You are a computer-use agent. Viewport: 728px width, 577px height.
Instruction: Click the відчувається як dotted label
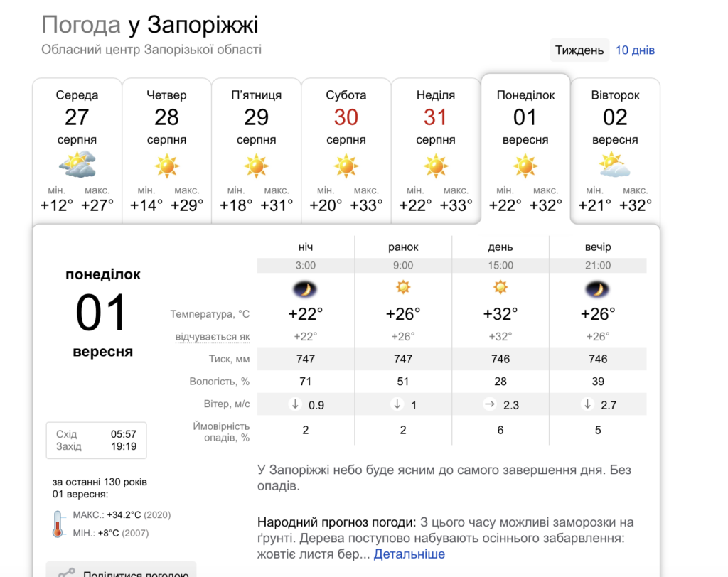(213, 336)
